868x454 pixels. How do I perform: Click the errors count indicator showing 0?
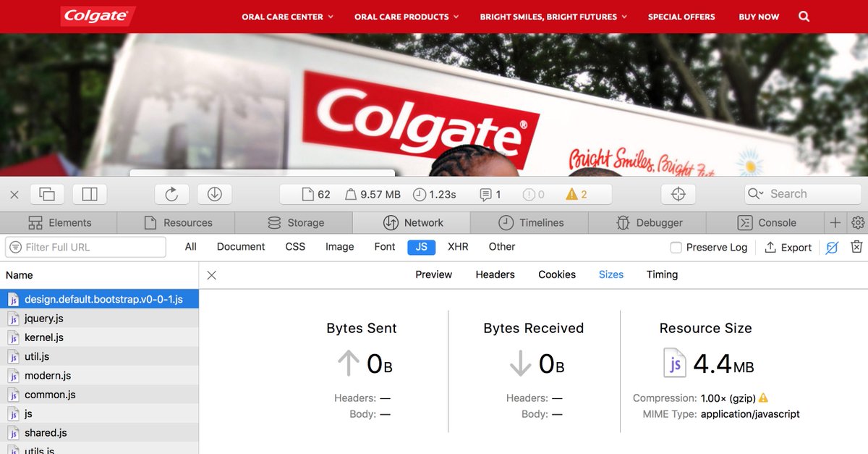pos(534,194)
